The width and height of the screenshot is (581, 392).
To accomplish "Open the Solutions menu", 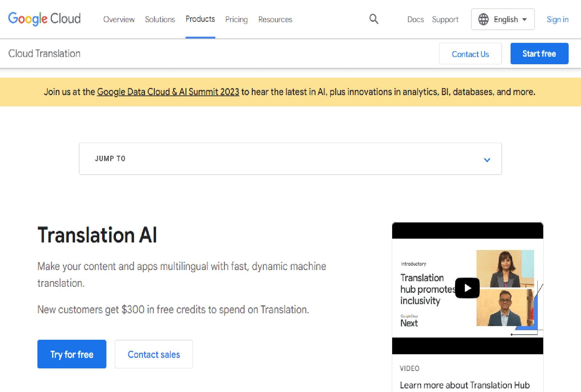I will pyautogui.click(x=159, y=20).
